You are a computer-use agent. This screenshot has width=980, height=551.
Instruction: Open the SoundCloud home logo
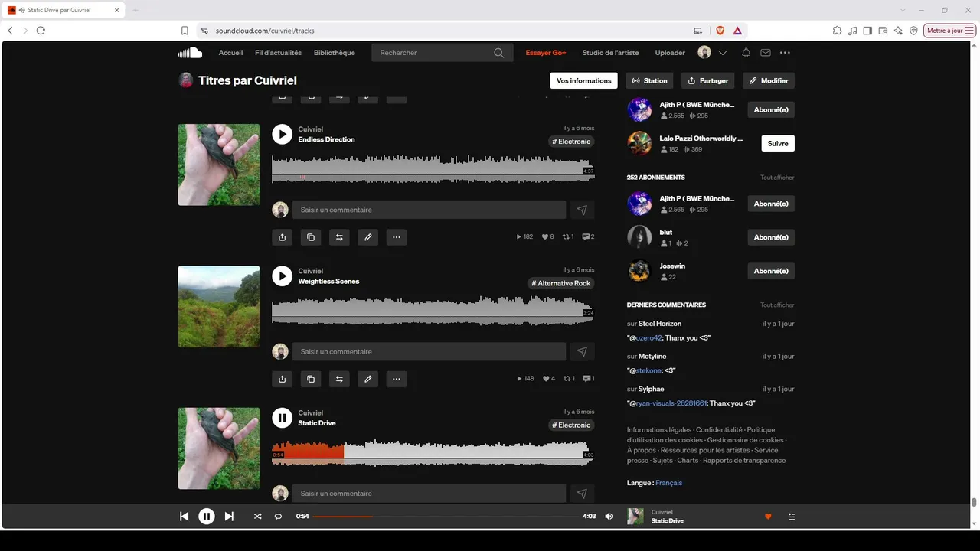pos(190,53)
